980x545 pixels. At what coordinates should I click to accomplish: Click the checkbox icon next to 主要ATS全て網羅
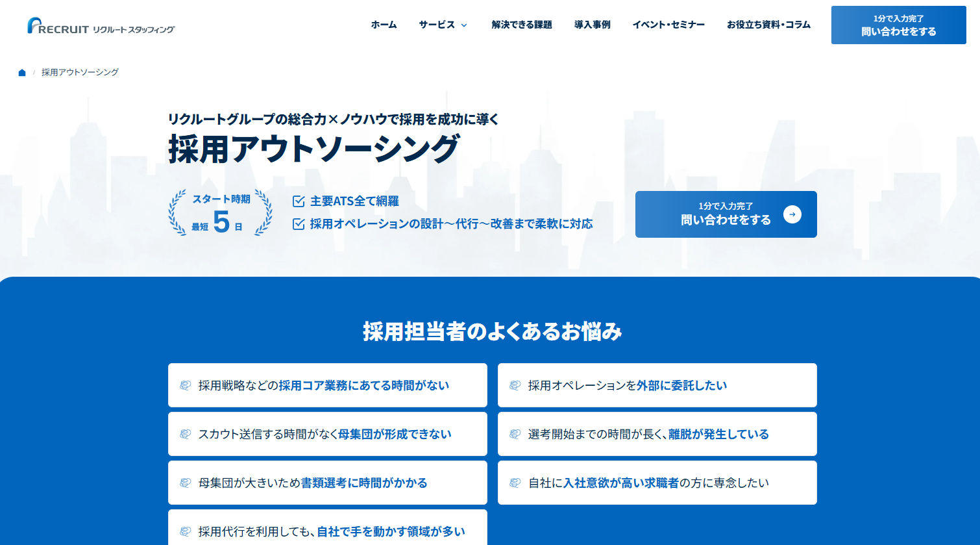(299, 201)
